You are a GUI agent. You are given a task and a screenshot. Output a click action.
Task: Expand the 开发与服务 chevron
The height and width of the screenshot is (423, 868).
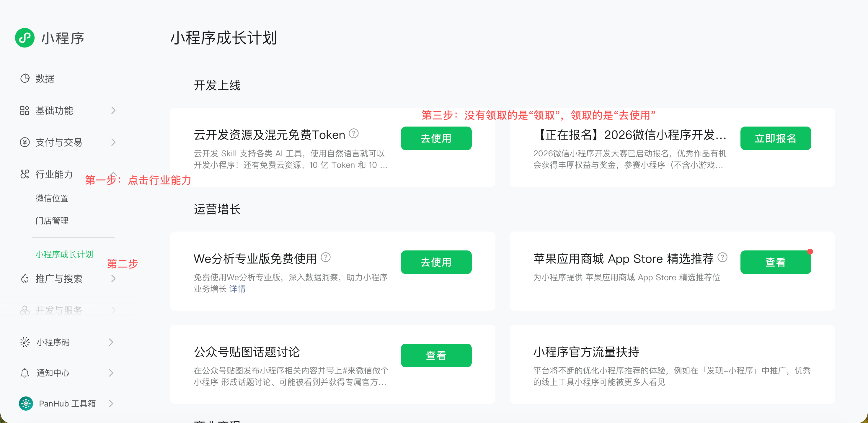pyautogui.click(x=113, y=310)
